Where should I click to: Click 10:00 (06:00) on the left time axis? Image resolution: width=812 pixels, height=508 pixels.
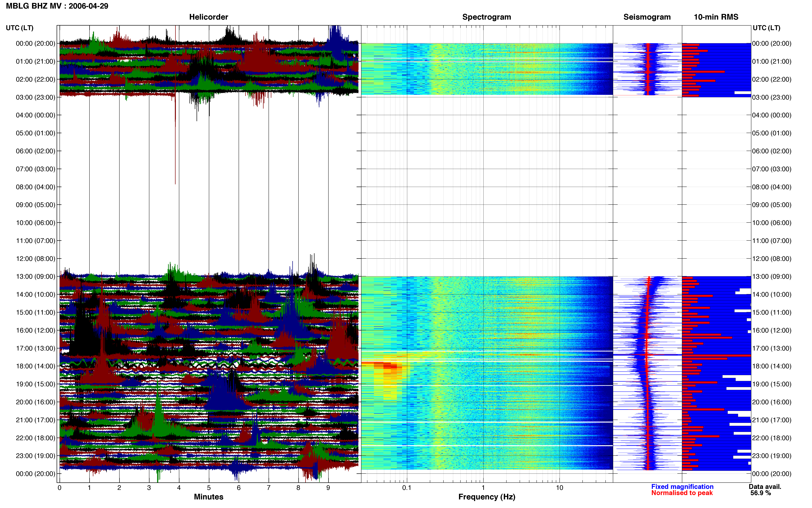pyautogui.click(x=35, y=223)
